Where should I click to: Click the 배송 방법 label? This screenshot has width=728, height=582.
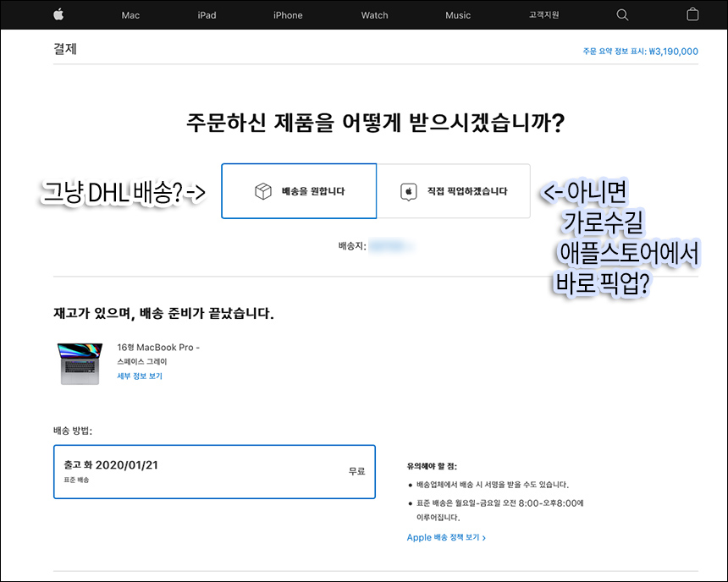[73, 431]
